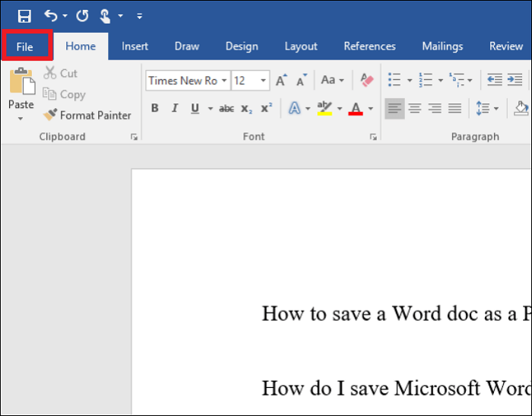Click the Undo arrow icon
Screen dimensions: 532x416
tap(51, 15)
